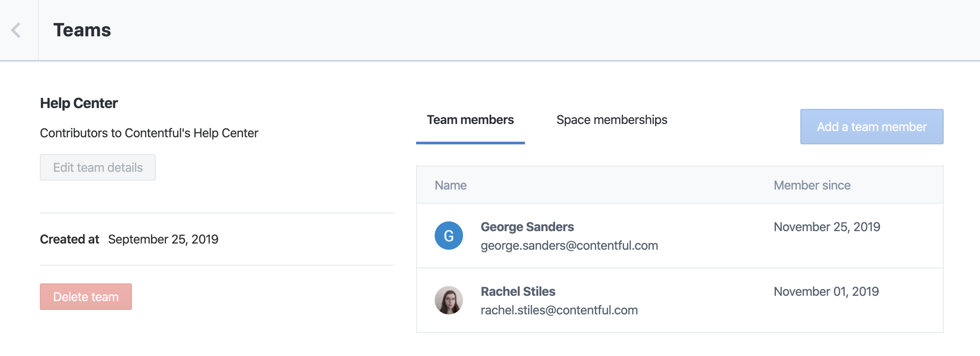This screenshot has height=356, width=980.
Task: Click the Edit team details button
Action: coord(98,167)
